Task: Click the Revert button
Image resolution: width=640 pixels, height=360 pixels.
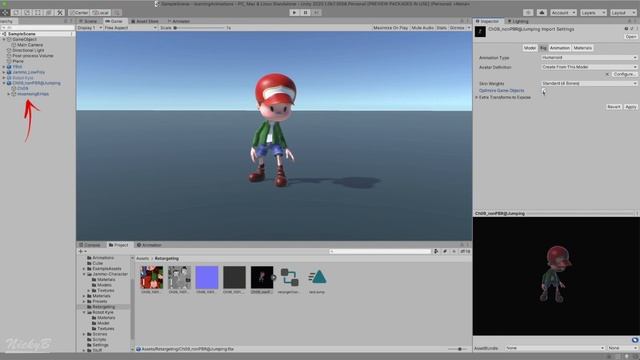Action: coord(613,107)
